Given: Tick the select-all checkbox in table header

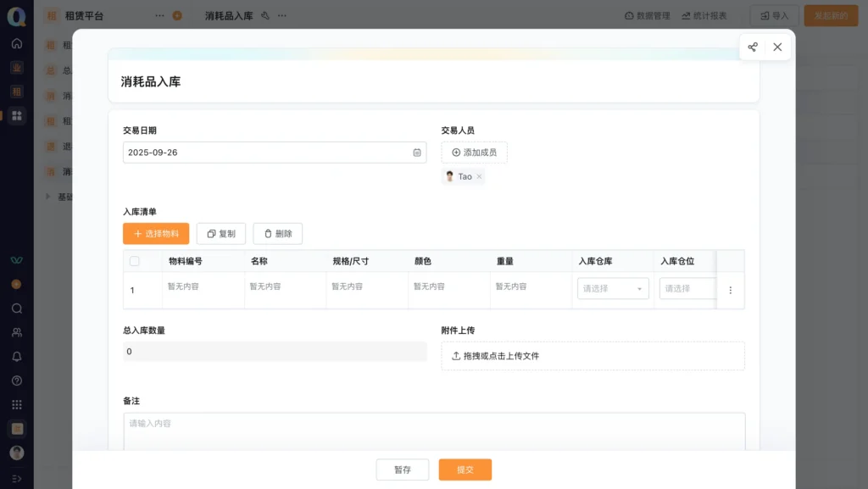Looking at the screenshot, I should (x=135, y=261).
